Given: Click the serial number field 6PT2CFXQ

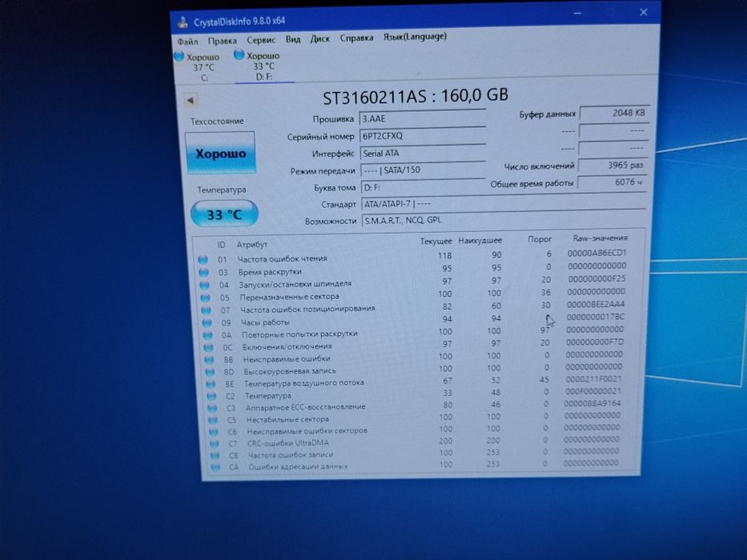Looking at the screenshot, I should pyautogui.click(x=422, y=136).
